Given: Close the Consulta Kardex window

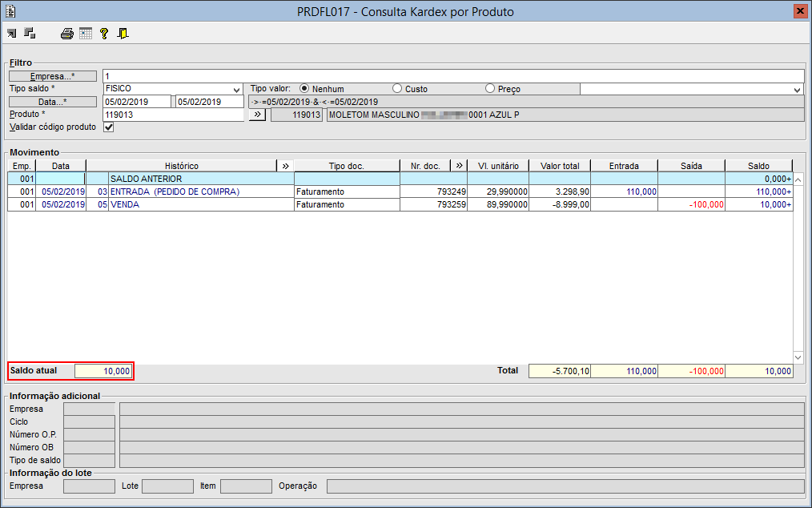Looking at the screenshot, I should (x=800, y=11).
